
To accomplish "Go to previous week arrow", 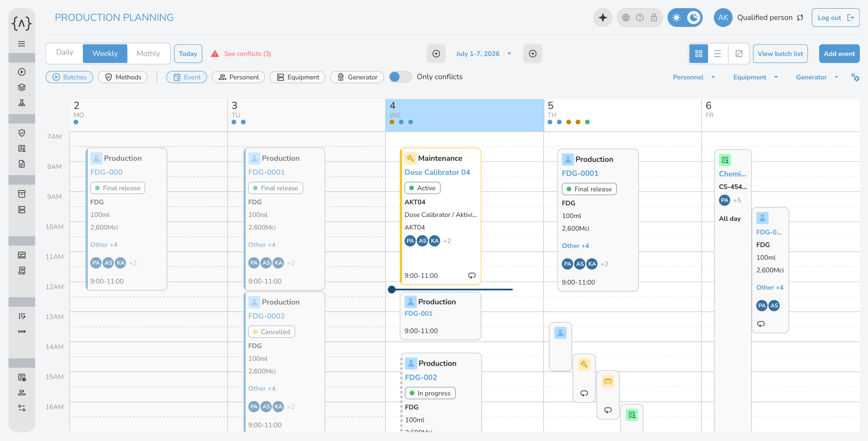I will 436,54.
